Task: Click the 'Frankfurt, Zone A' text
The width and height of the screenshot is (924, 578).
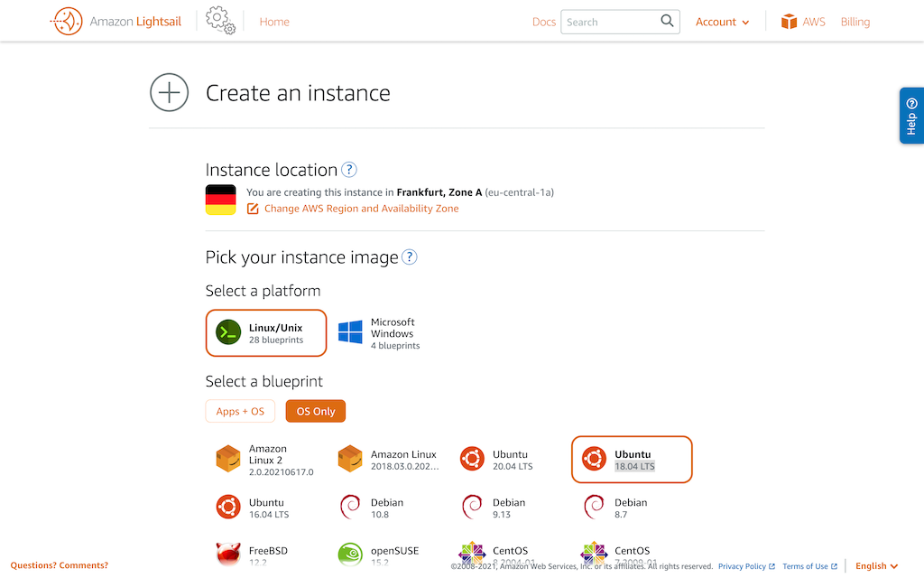Action: click(439, 192)
